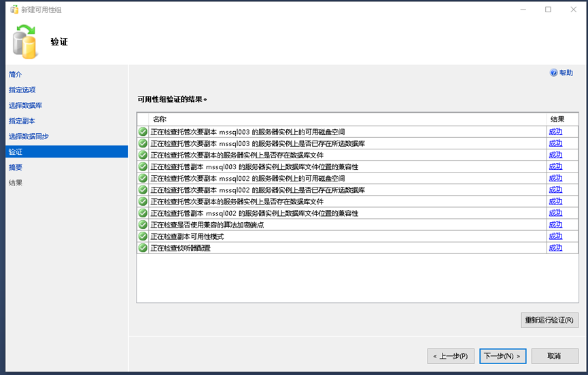Go to 摘要 step in the sidebar
Viewport: 588px width, 375px height.
click(16, 167)
